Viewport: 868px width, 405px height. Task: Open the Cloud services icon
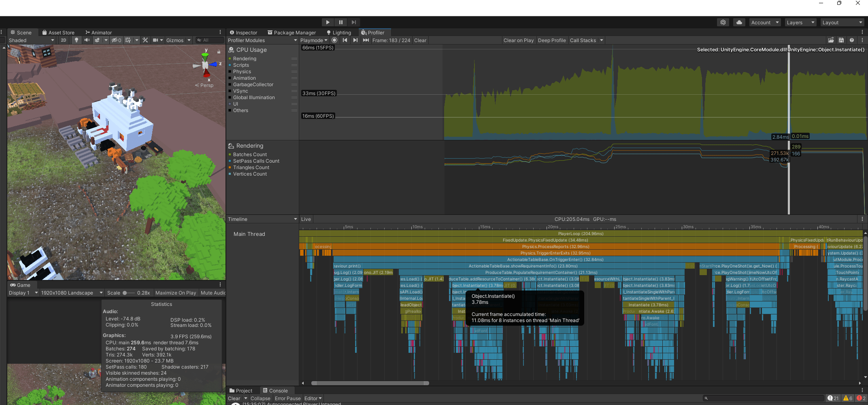tap(739, 23)
